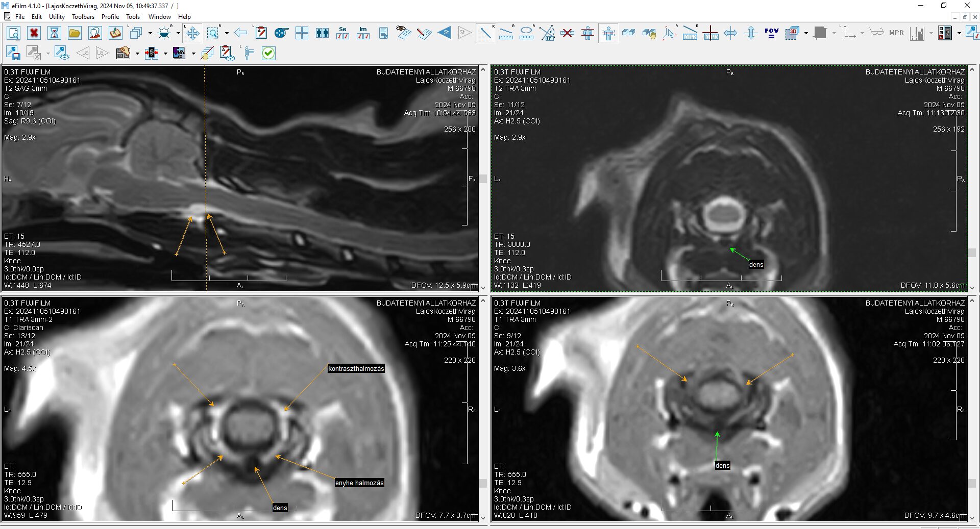Expand the red-arrows registration dropdown arrow

(x=165, y=53)
